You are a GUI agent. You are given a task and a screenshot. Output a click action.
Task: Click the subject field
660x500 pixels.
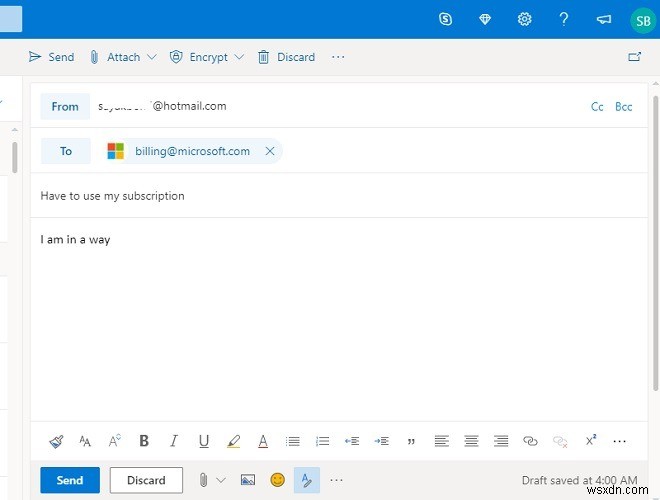point(339,196)
